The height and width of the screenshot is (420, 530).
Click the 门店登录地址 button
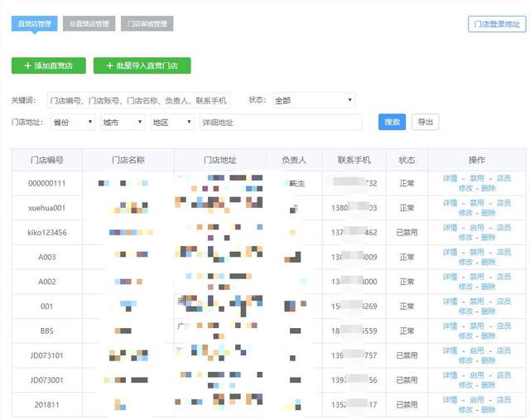(x=497, y=24)
